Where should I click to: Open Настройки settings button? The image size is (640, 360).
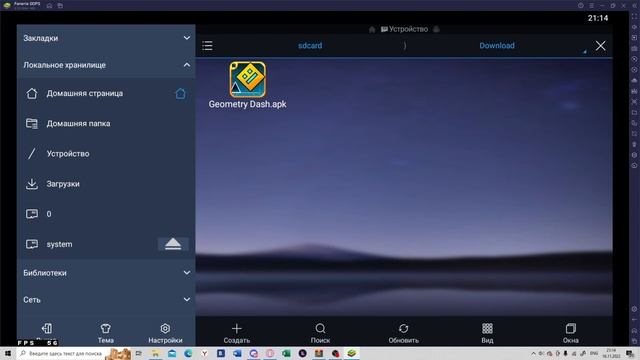165,333
